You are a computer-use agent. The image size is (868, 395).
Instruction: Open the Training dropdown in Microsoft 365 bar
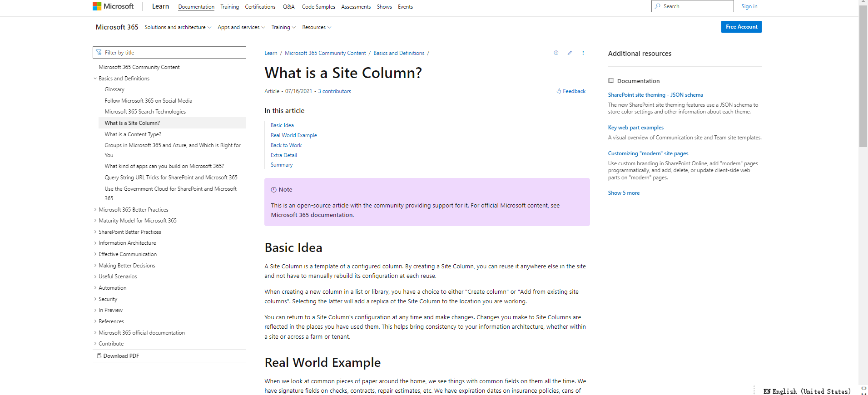(x=283, y=27)
